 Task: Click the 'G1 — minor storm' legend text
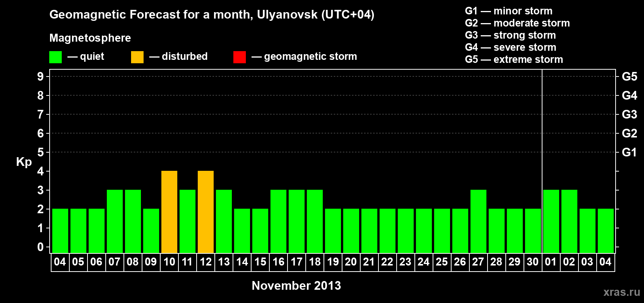(x=509, y=11)
